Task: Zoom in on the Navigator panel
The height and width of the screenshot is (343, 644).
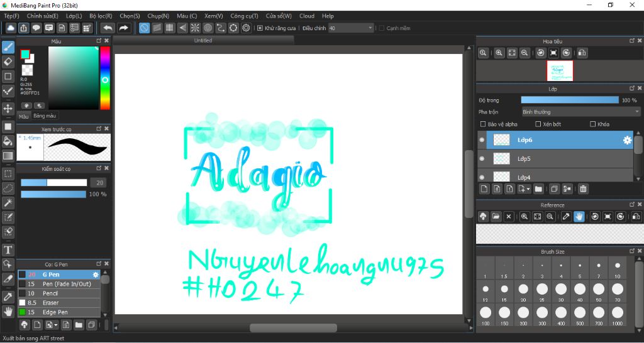Action: pos(499,53)
